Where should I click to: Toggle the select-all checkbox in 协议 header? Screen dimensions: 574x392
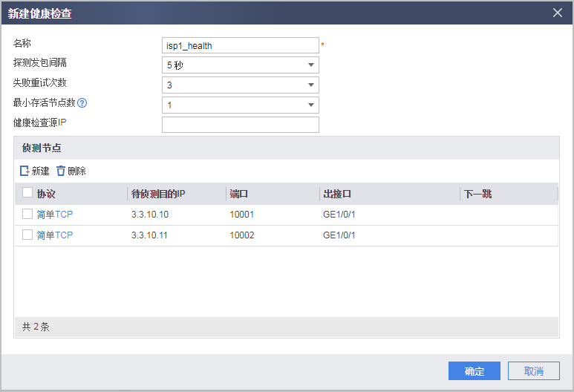[27, 193]
